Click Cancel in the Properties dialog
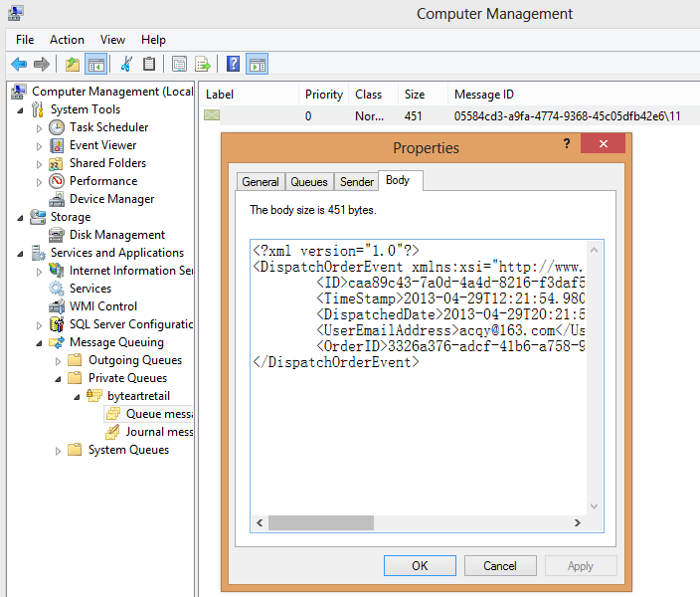 coord(500,566)
